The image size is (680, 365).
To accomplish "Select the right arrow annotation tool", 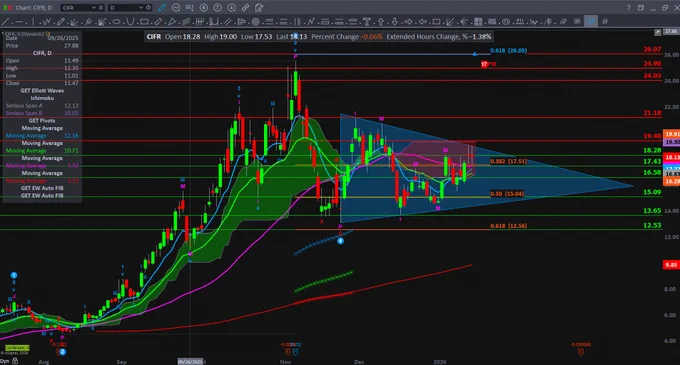I will coord(409,21).
